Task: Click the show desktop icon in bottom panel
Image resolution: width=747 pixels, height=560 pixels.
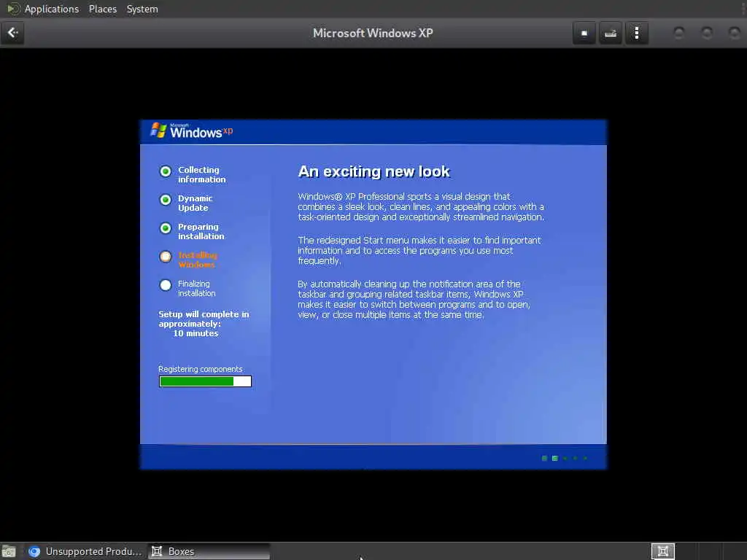Action: pyautogui.click(x=9, y=551)
